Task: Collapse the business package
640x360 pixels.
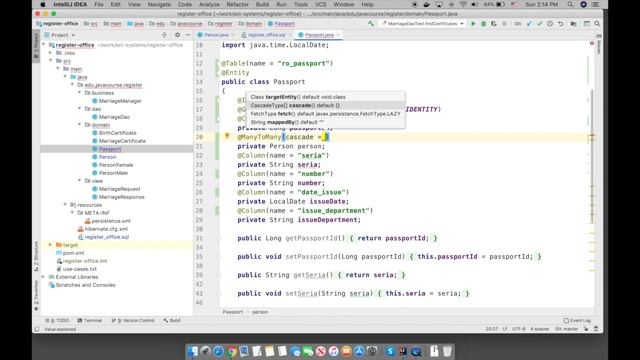Action: [x=80, y=93]
